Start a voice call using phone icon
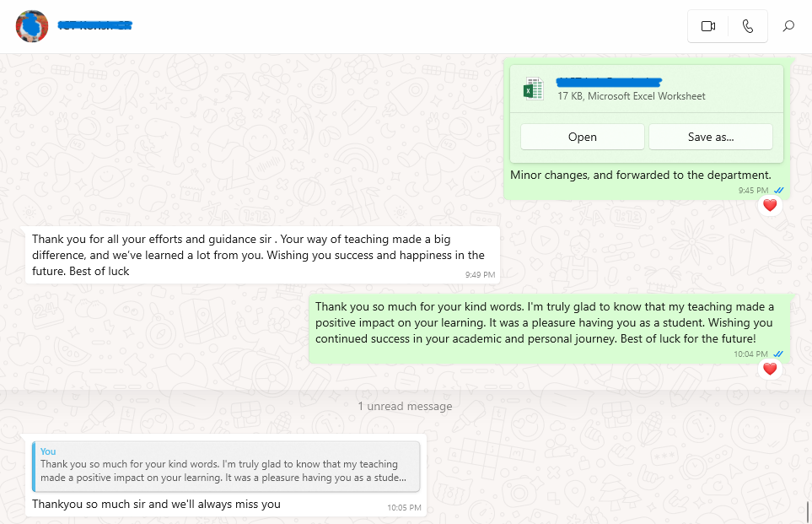The width and height of the screenshot is (812, 524). [x=747, y=26]
